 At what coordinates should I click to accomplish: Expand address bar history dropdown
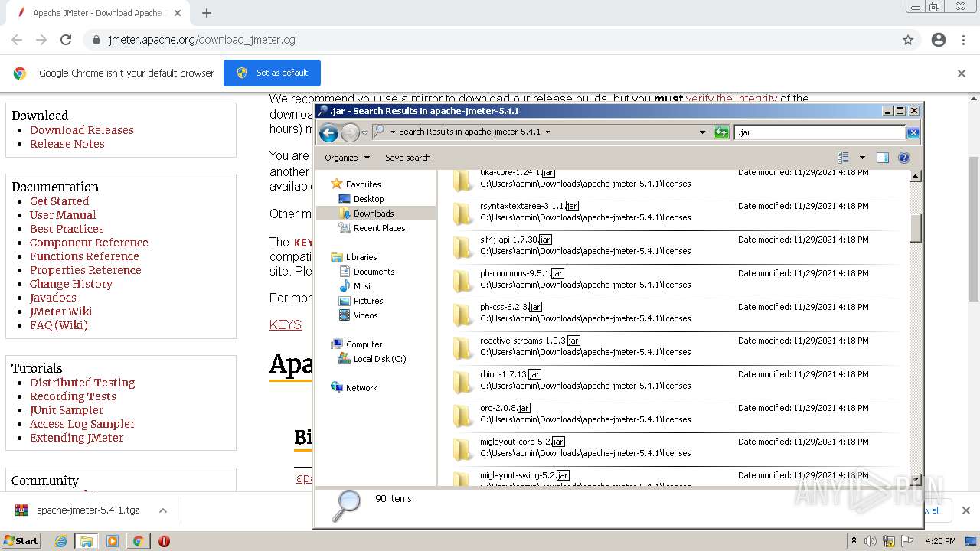pos(702,132)
